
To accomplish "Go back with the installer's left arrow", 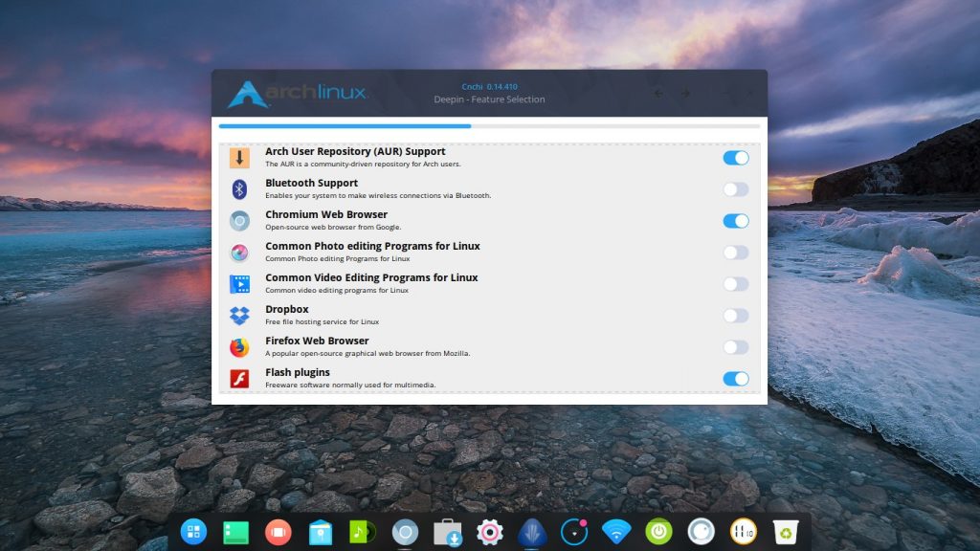I will tap(658, 93).
